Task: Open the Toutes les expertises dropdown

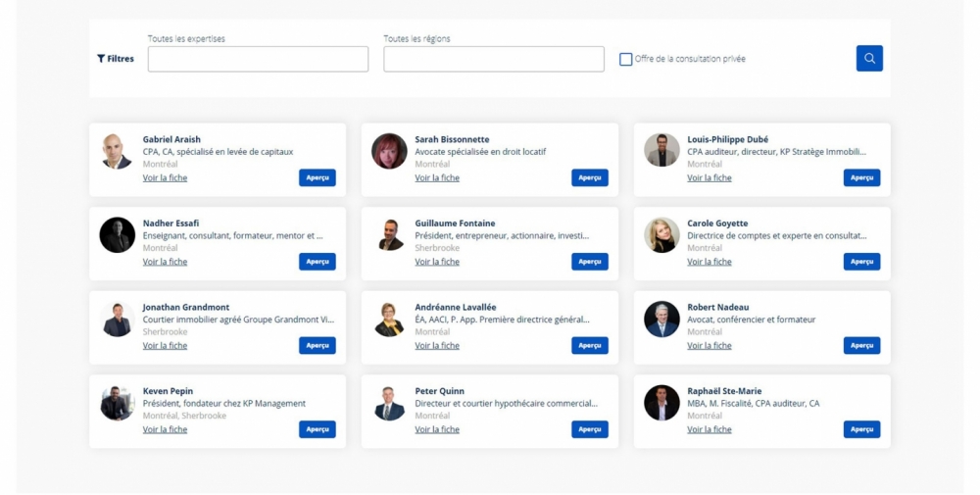Action: 258,59
